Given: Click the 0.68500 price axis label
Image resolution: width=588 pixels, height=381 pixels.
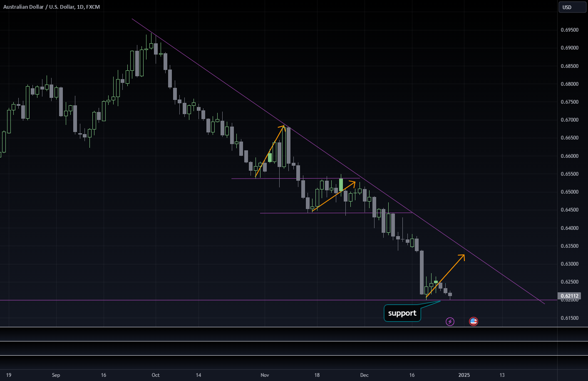Looking at the screenshot, I should (569, 66).
